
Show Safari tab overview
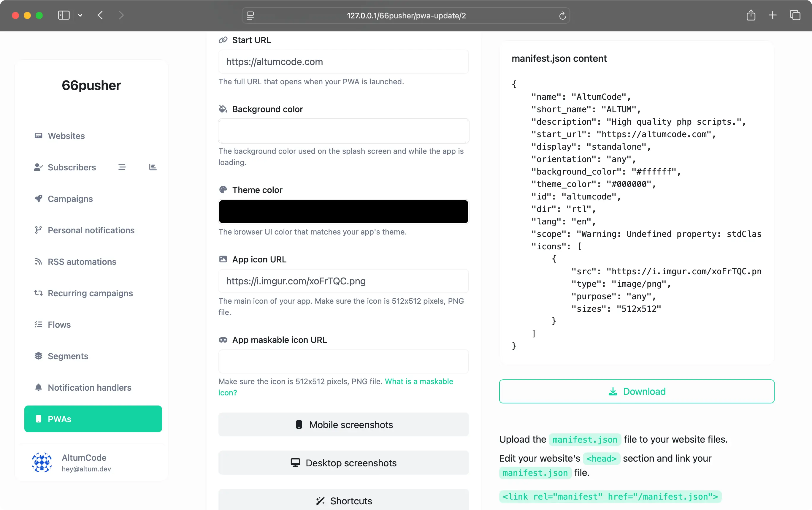pos(795,15)
